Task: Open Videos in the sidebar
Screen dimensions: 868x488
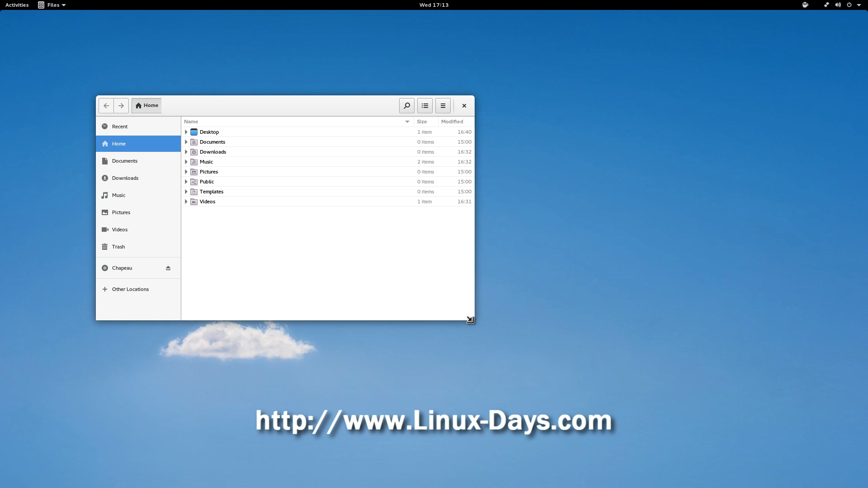Action: click(x=138, y=230)
